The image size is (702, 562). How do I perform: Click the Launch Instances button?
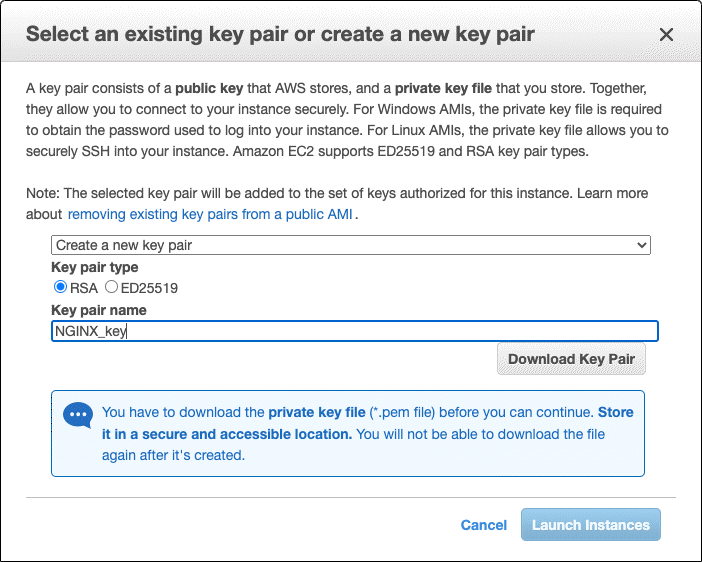click(590, 525)
